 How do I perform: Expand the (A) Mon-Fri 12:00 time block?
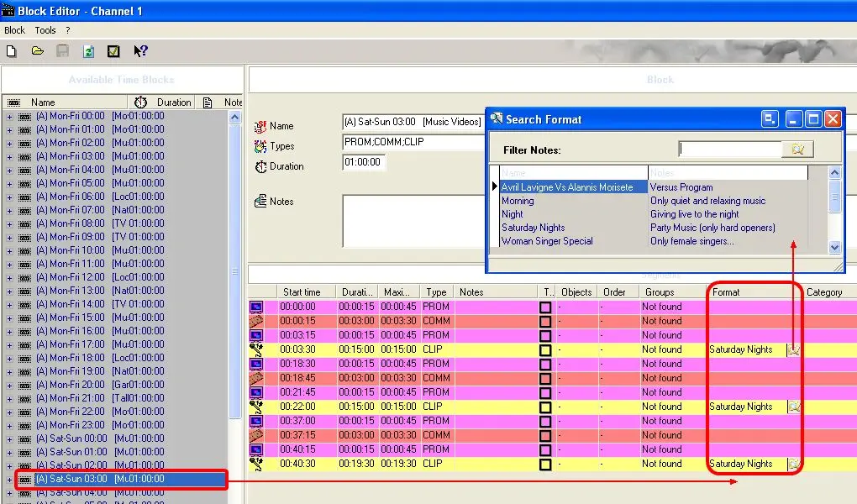tap(9, 277)
